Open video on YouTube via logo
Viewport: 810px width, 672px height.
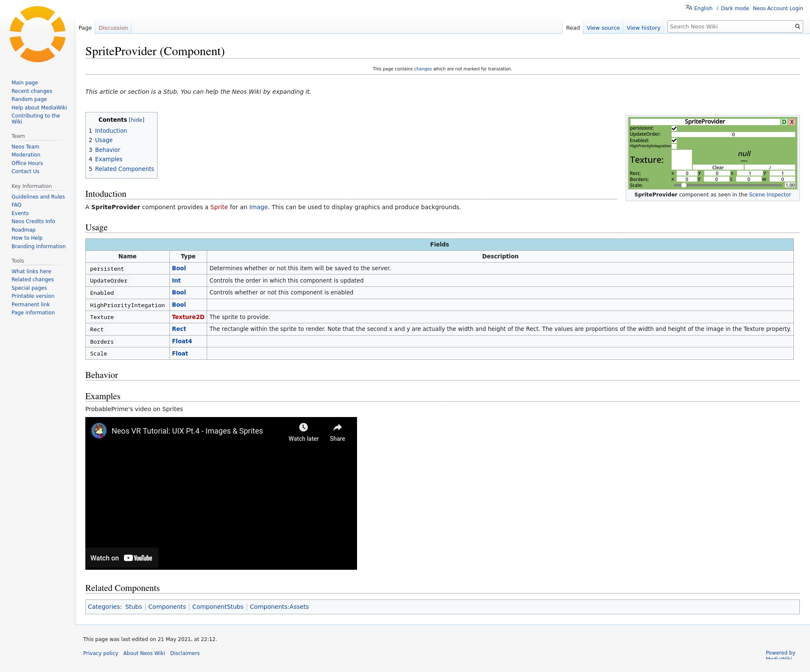pos(138,558)
